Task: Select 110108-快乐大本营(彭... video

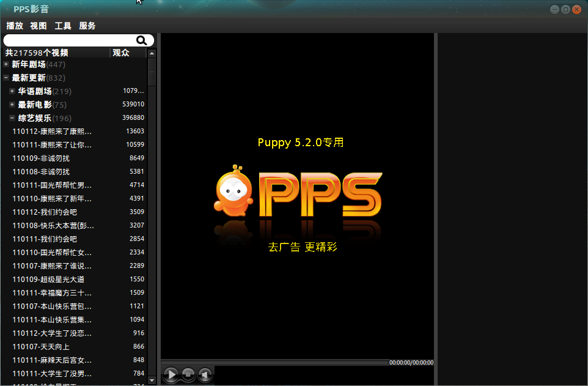Action: click(x=53, y=226)
